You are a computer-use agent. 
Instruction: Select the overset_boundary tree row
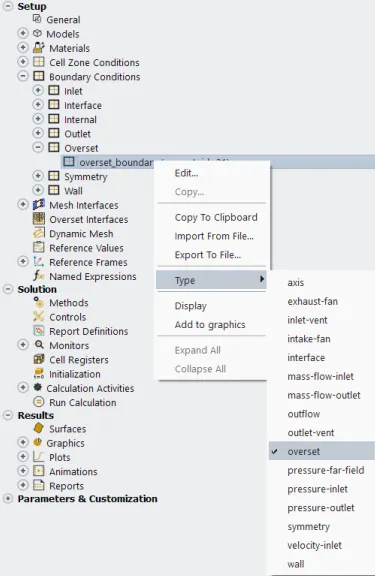click(218, 162)
